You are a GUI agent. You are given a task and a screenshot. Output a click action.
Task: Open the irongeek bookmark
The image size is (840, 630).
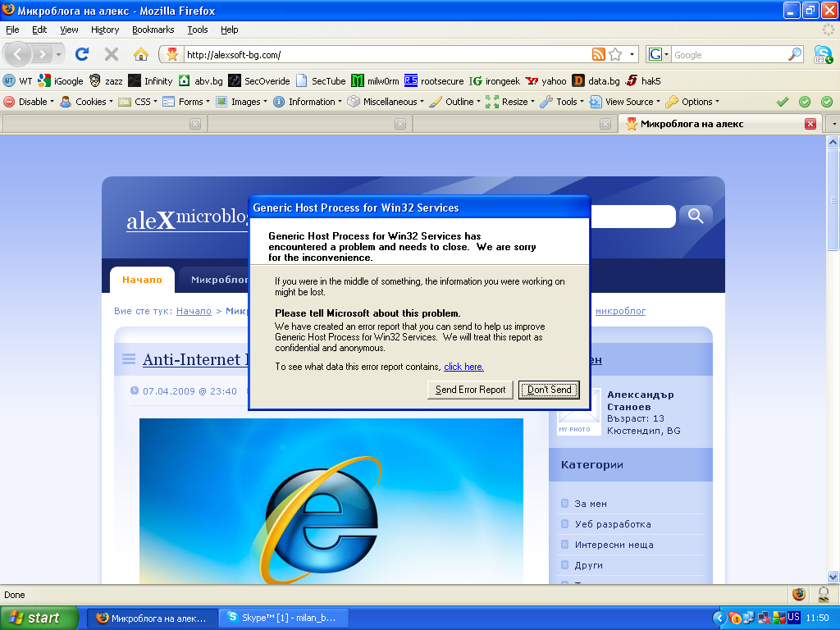click(x=495, y=81)
